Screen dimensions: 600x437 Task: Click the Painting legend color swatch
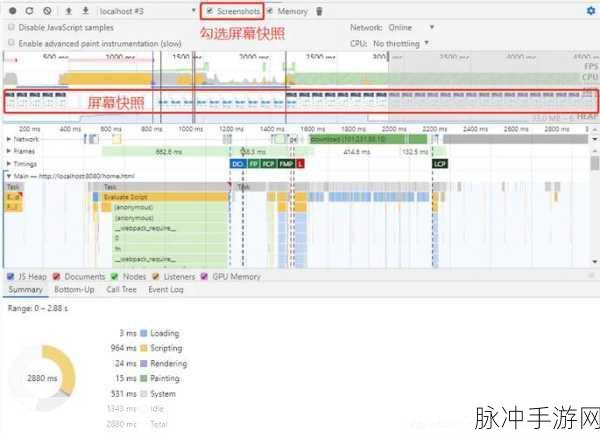[144, 378]
